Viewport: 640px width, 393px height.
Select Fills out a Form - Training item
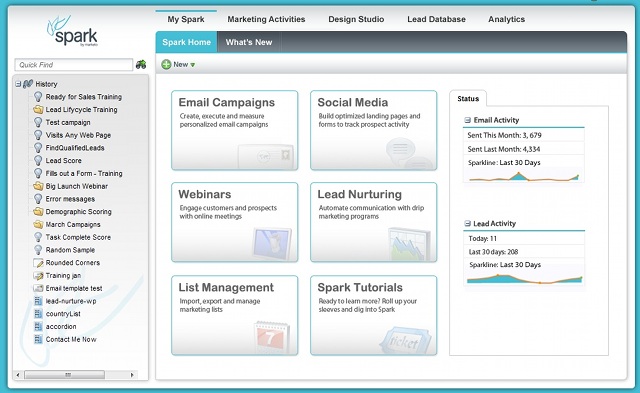(x=84, y=173)
